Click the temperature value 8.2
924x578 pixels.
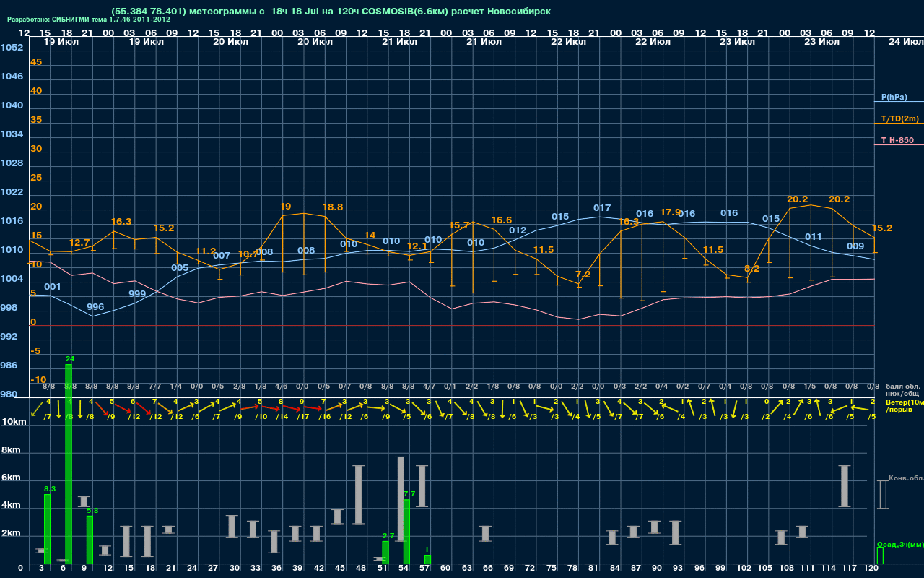click(751, 269)
